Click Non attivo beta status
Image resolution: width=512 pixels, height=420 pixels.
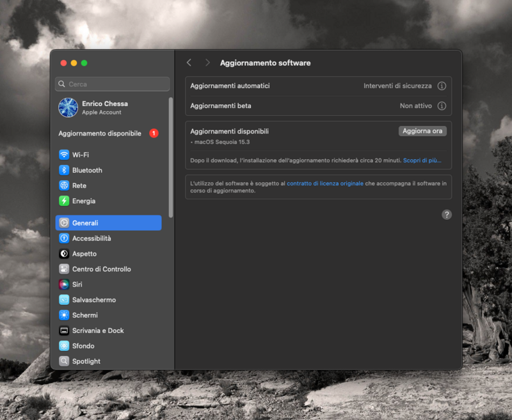point(415,105)
